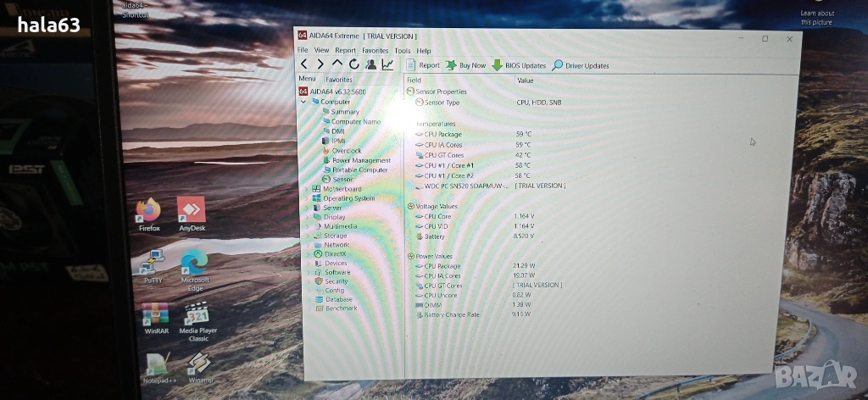Select the CPU Package temperature row
This screenshot has width=868, height=400.
pos(442,134)
